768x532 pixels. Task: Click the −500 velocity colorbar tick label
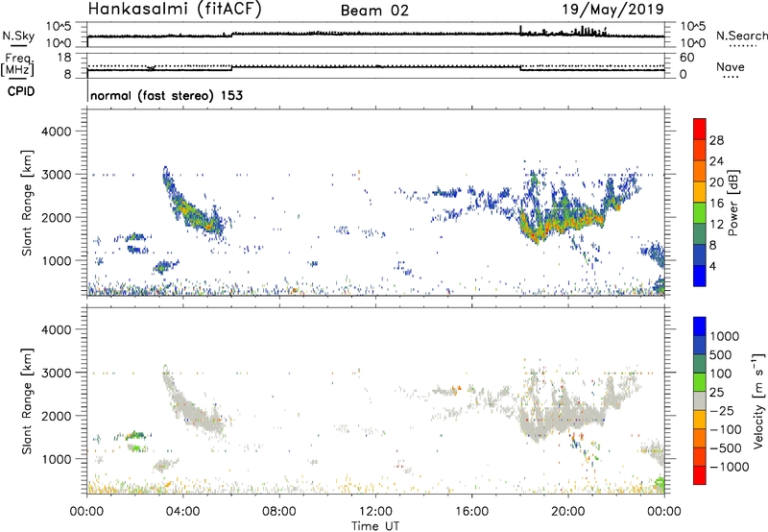pyautogui.click(x=726, y=447)
